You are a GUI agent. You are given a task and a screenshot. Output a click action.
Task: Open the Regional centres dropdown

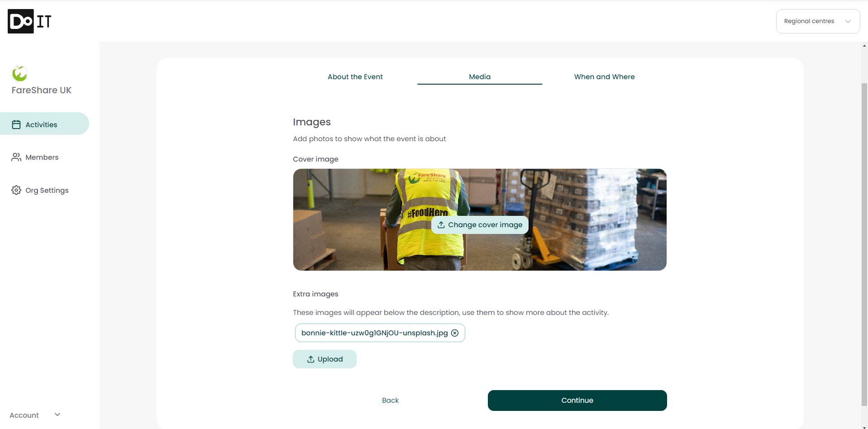point(818,21)
